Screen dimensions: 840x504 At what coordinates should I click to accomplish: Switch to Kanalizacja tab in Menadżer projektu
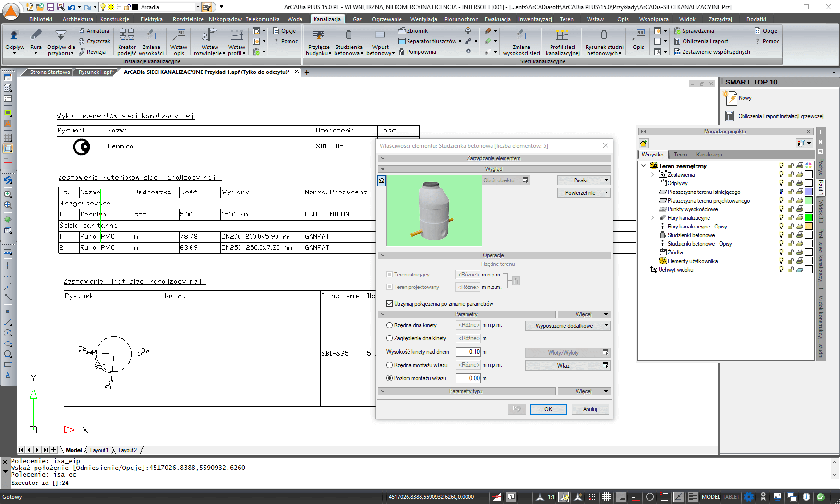(709, 155)
